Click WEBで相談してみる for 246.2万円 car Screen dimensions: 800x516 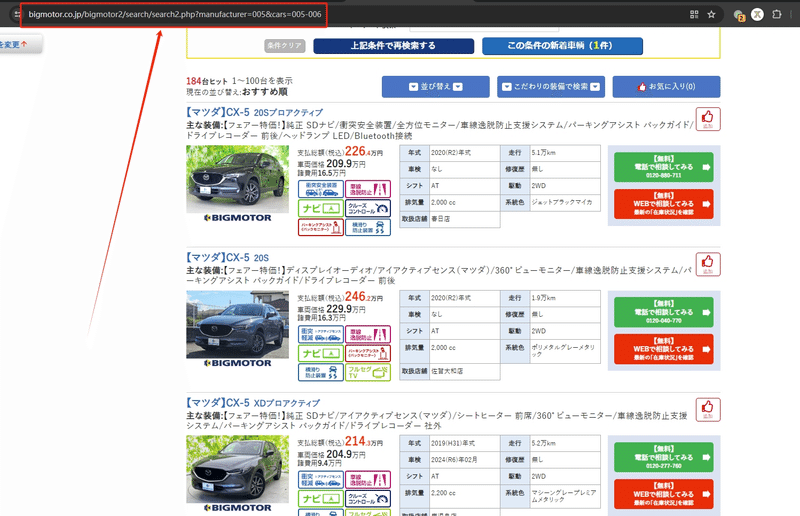pyautogui.click(x=664, y=349)
